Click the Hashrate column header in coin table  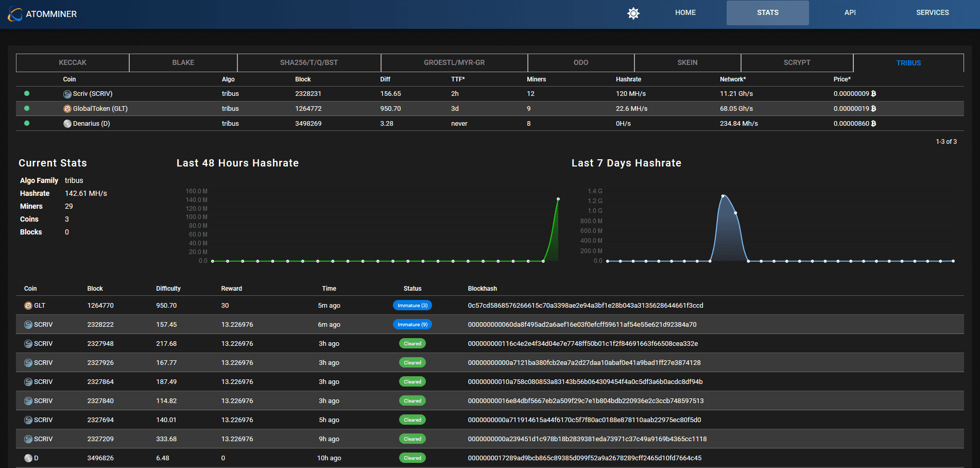point(628,79)
